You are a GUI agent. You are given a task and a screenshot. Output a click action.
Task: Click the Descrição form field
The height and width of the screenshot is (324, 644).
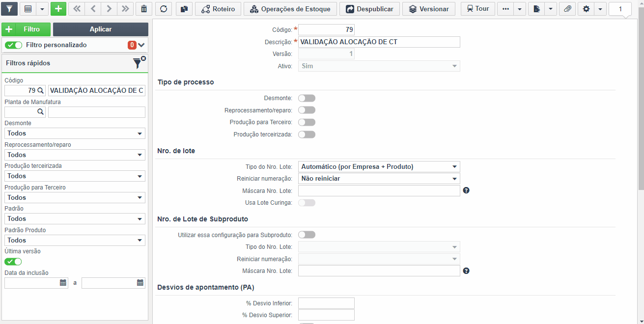tap(379, 42)
